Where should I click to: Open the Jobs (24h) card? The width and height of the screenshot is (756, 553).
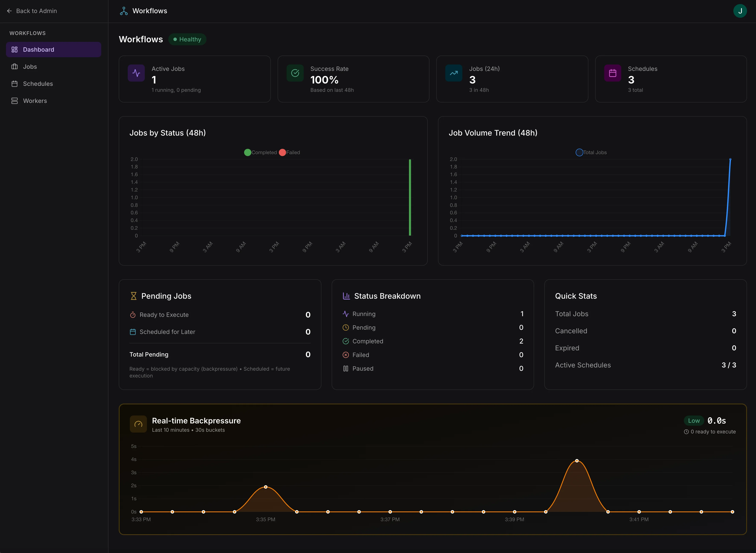(512, 79)
